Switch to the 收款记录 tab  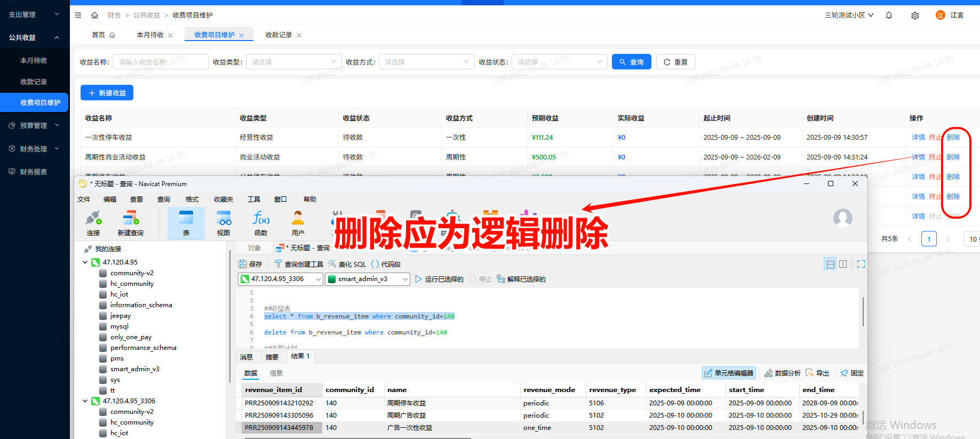278,35
